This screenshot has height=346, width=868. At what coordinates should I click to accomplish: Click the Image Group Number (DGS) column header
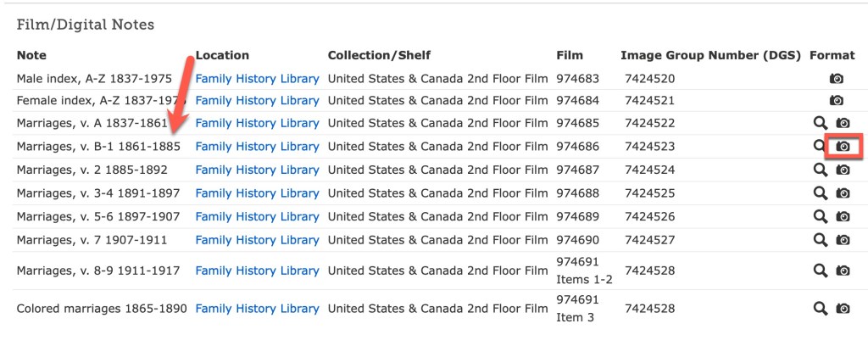(x=709, y=55)
